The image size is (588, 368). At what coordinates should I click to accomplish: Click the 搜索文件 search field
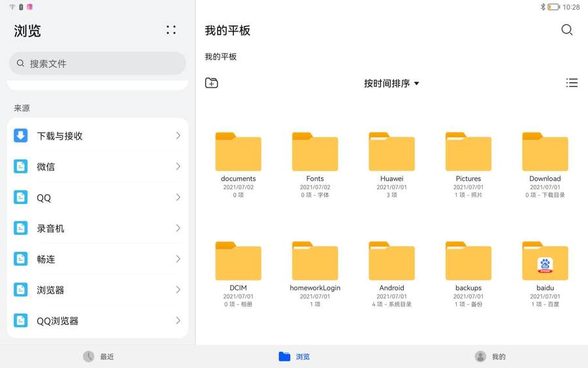point(97,63)
